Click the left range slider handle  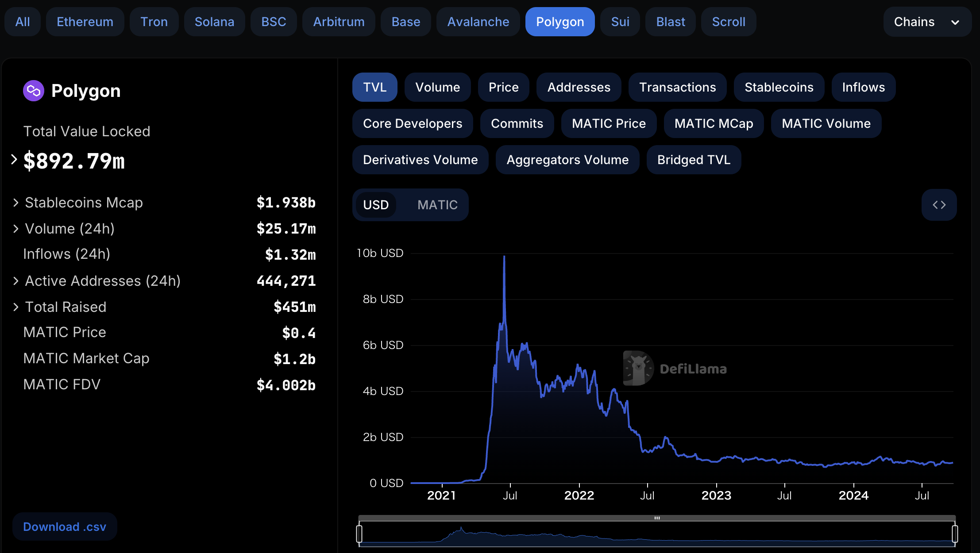click(359, 533)
